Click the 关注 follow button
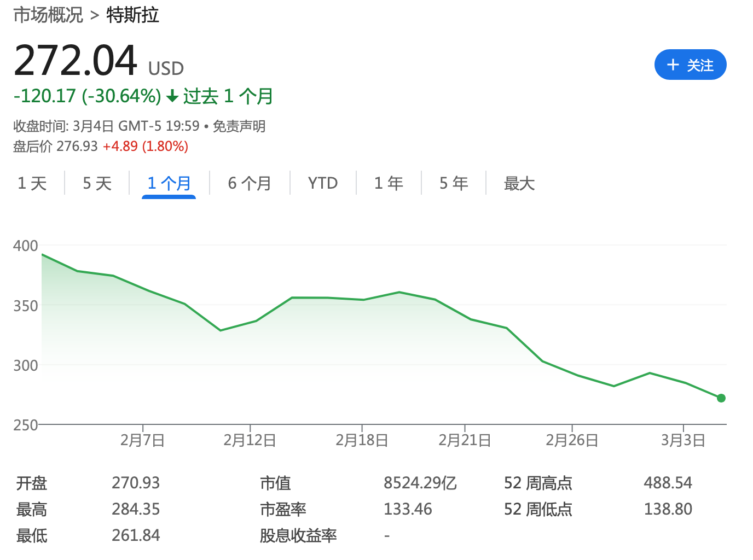This screenshot has width=753, height=560. pos(691,65)
